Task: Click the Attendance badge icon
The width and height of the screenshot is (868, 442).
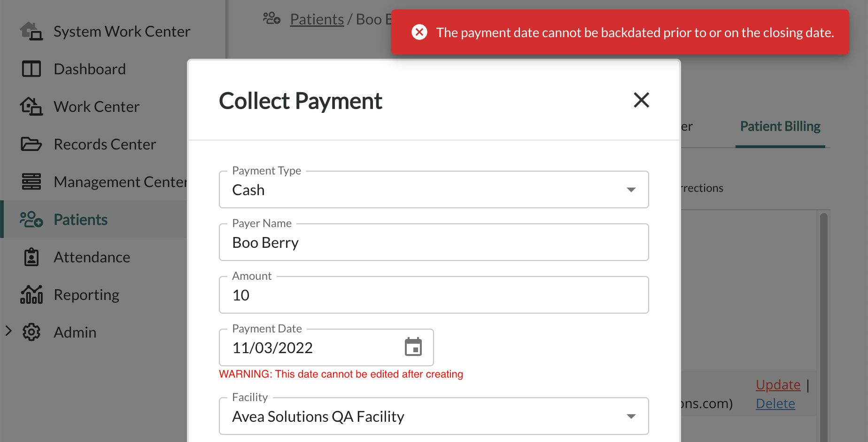Action: point(31,257)
